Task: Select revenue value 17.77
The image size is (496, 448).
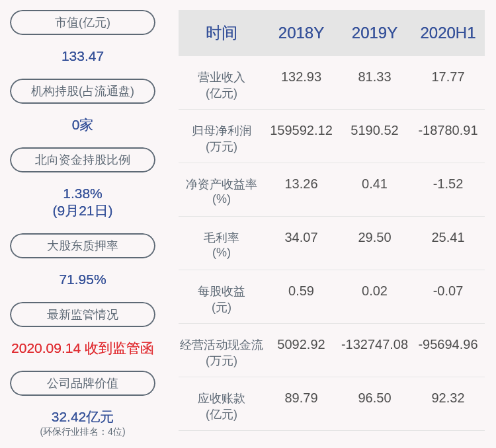Action: 448,77
